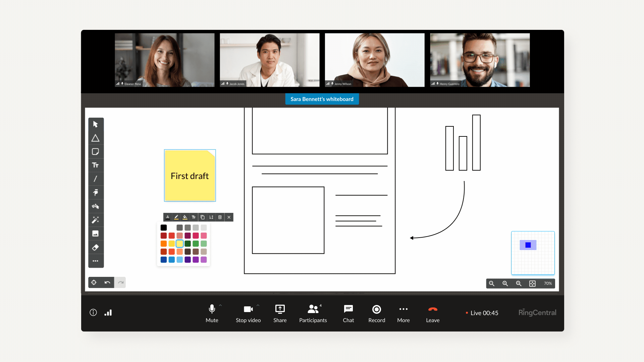Select the Line/Pen tool
The height and width of the screenshot is (362, 644).
[x=96, y=179]
